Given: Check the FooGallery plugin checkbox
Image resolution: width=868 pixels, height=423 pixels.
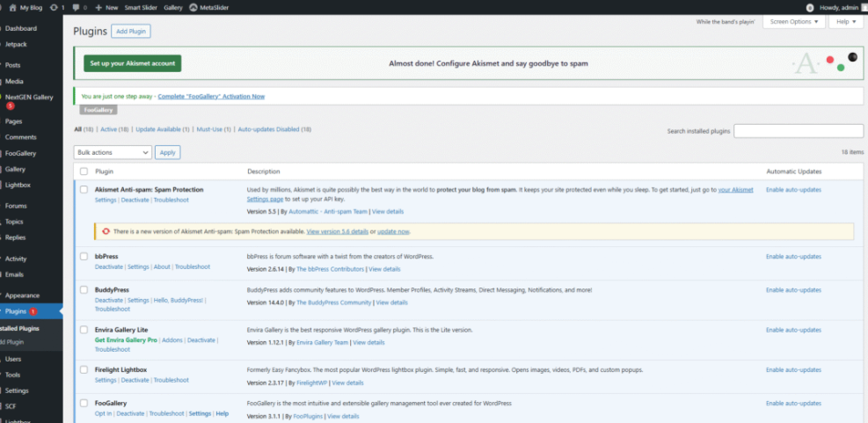Looking at the screenshot, I should [x=84, y=403].
